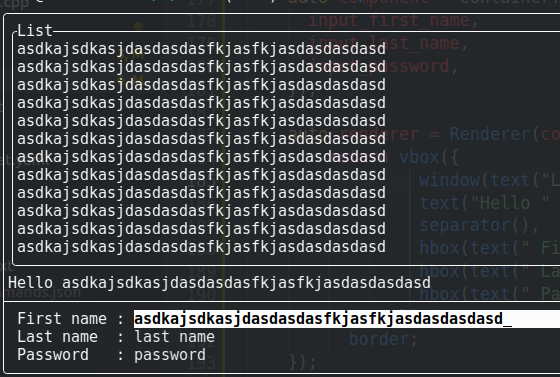Activate the Password input field
560x377 pixels.
[170, 355]
